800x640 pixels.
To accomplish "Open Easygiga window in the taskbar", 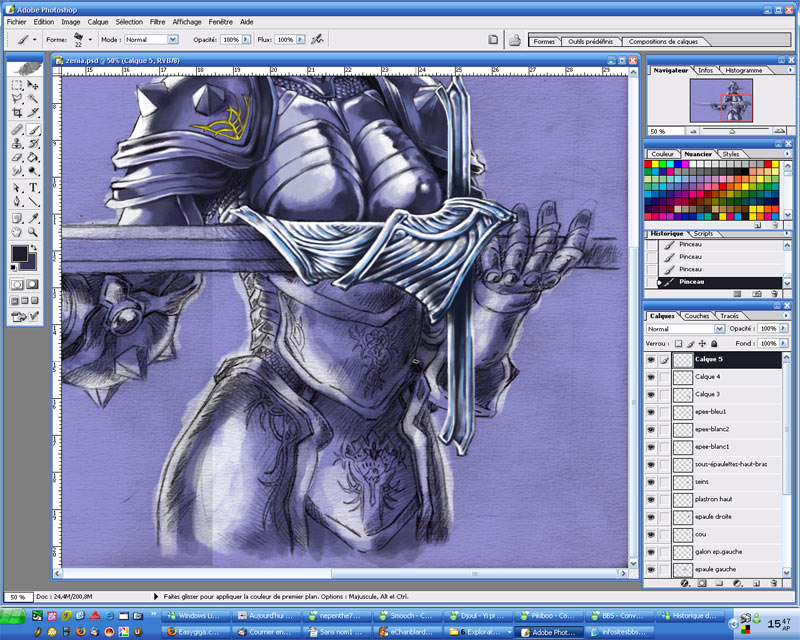I will (194, 632).
